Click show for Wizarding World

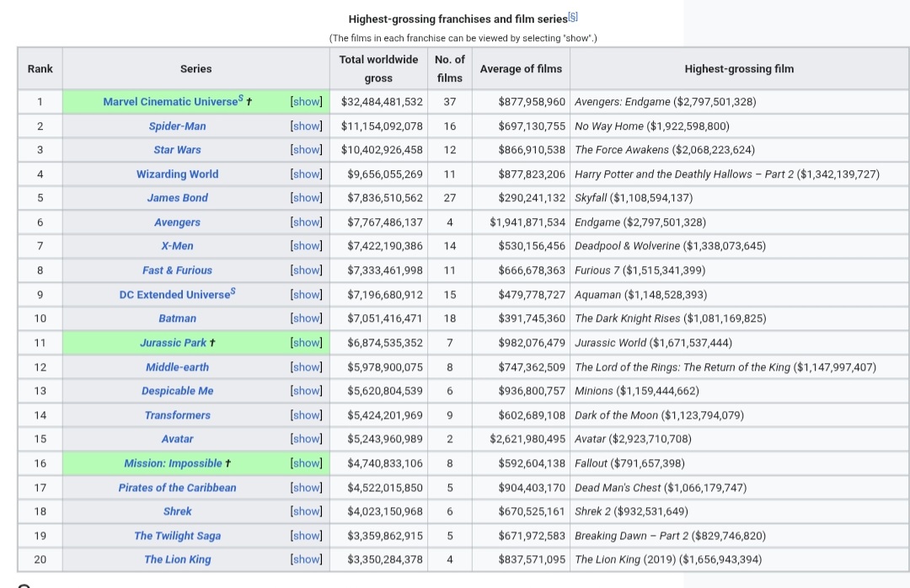pyautogui.click(x=307, y=174)
